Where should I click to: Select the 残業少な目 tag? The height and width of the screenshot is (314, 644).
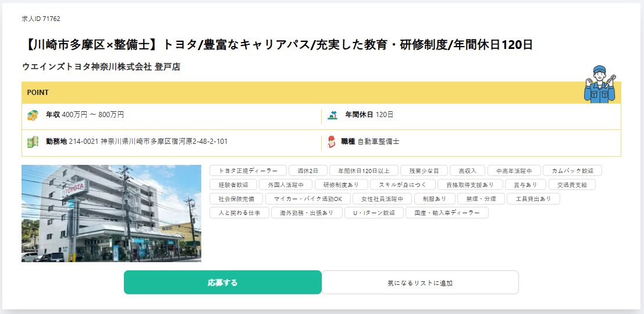click(x=423, y=170)
